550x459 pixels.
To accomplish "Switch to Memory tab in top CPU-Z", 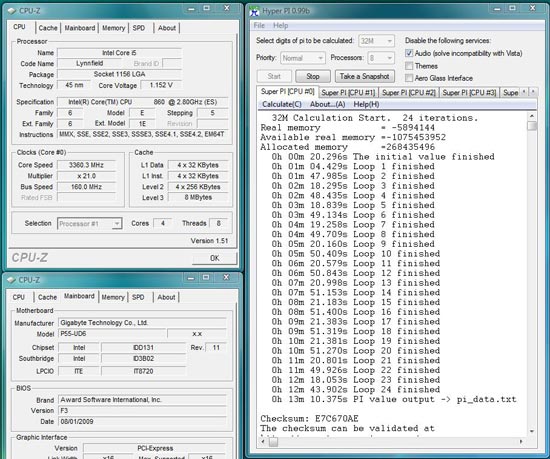I will point(113,28).
